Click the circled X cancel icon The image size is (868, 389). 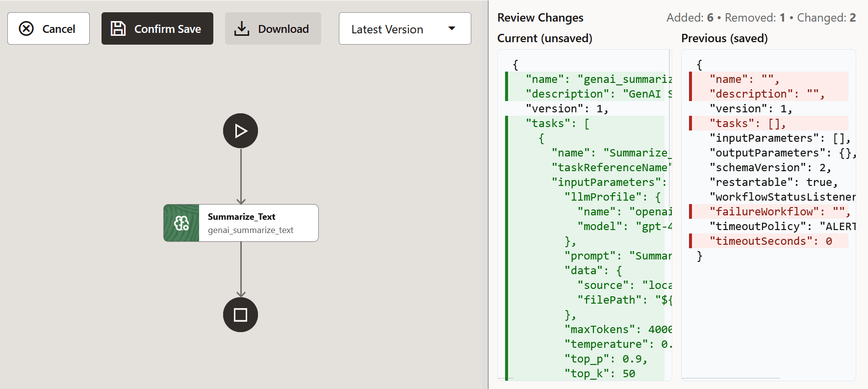(x=26, y=28)
